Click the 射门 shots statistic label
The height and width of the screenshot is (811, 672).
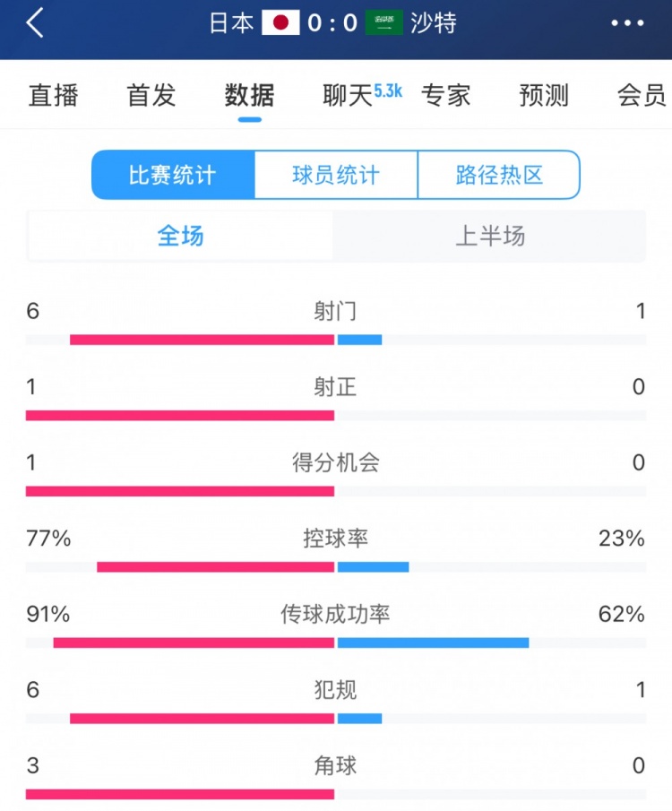(336, 311)
